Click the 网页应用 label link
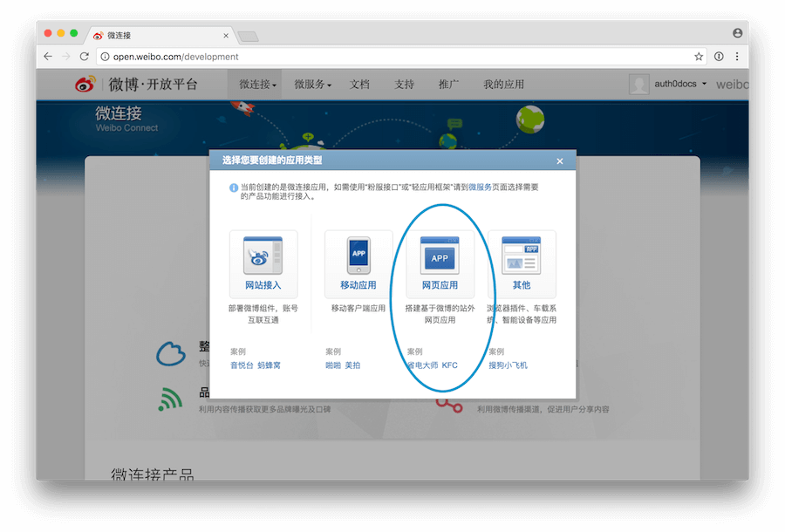The image size is (785, 532). click(x=440, y=285)
